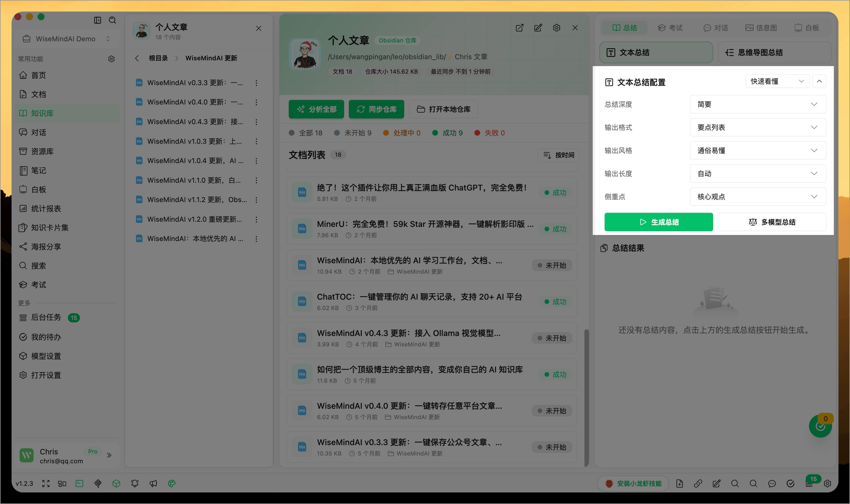Click floating green todo button
The width and height of the screenshot is (850, 504).
tap(820, 426)
